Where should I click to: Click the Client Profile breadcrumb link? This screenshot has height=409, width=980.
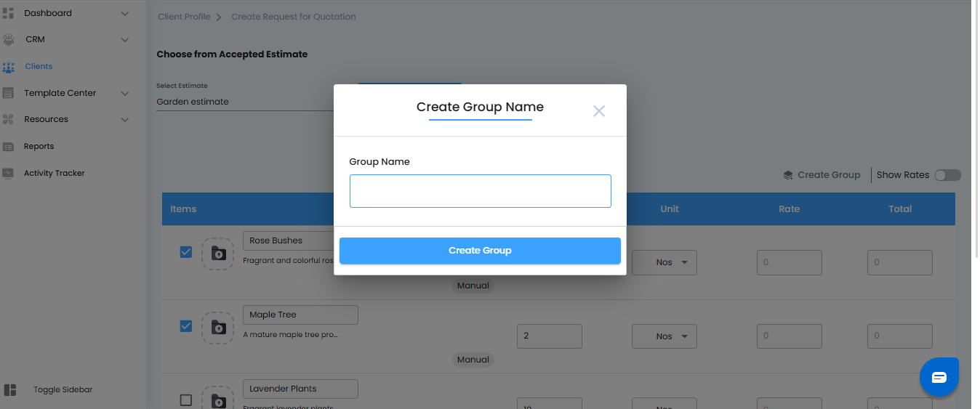tap(184, 17)
